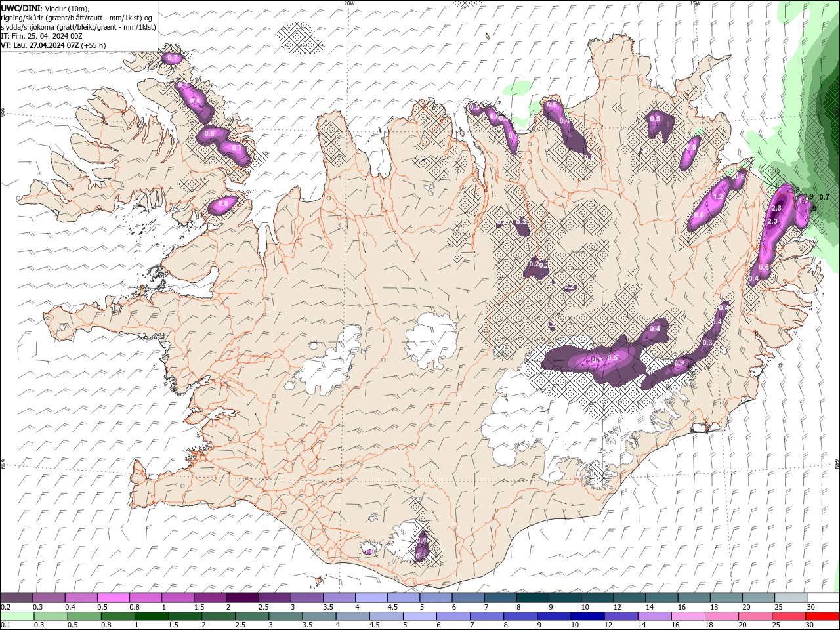Click the white 30 swatch in upper legend row
Viewport: 840px width, 630px height.
823,598
